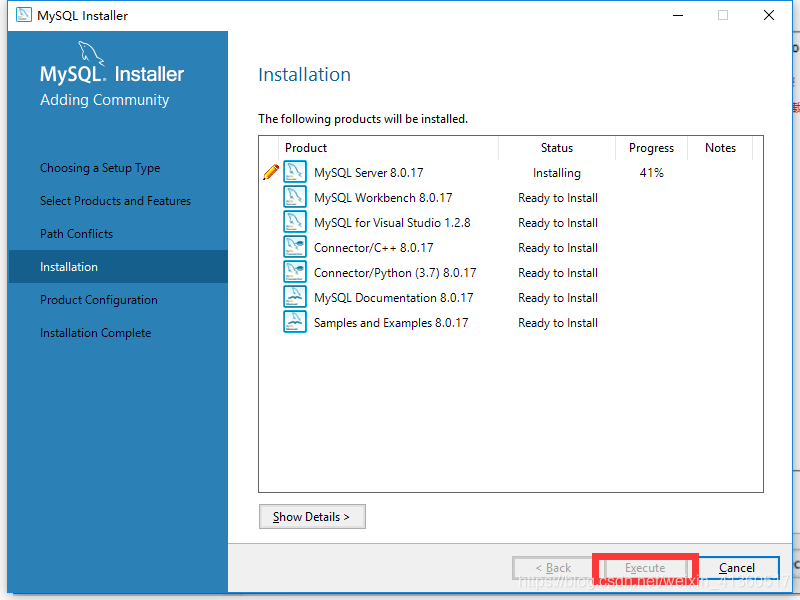Select MySQL Documentation 8.0.17 row text

point(393,298)
